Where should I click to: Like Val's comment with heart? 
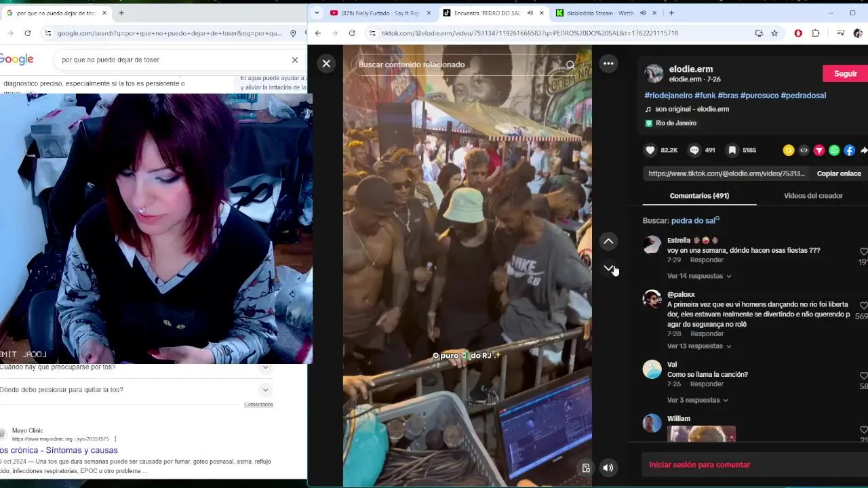coord(863,375)
